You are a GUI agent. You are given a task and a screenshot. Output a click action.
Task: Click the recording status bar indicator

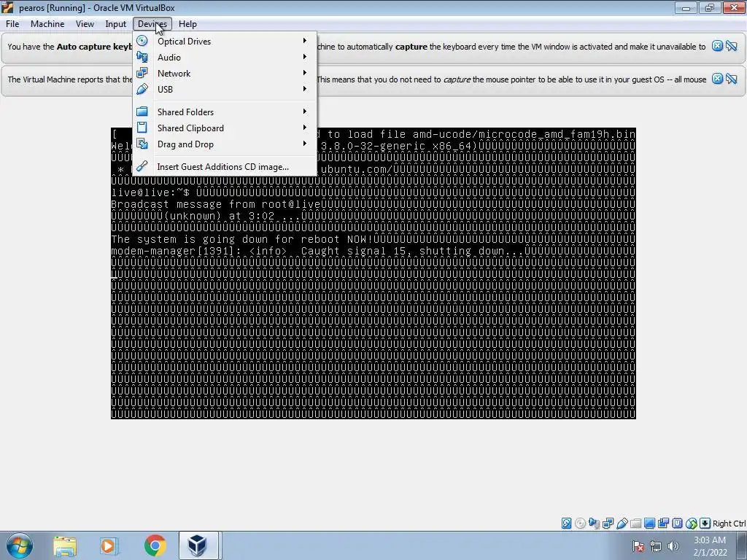click(663, 524)
